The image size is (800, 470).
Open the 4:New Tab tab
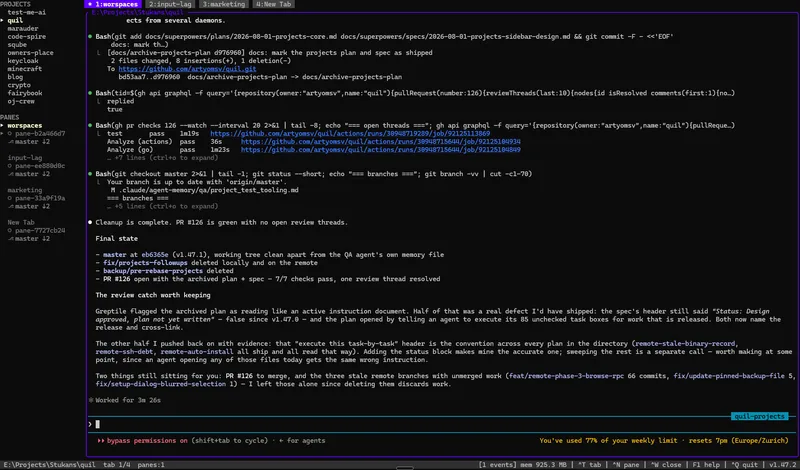(273, 4)
